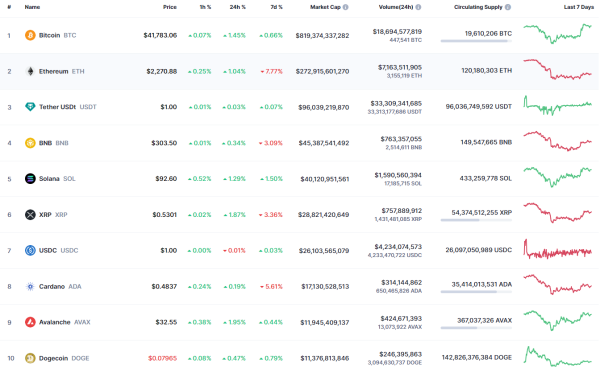600x372 pixels.
Task: Click BNB supply 149,547,665 BNB
Action: click(486, 142)
